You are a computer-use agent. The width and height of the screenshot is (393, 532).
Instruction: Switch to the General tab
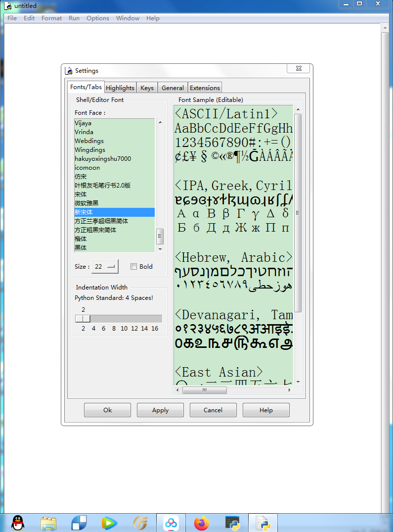(173, 88)
